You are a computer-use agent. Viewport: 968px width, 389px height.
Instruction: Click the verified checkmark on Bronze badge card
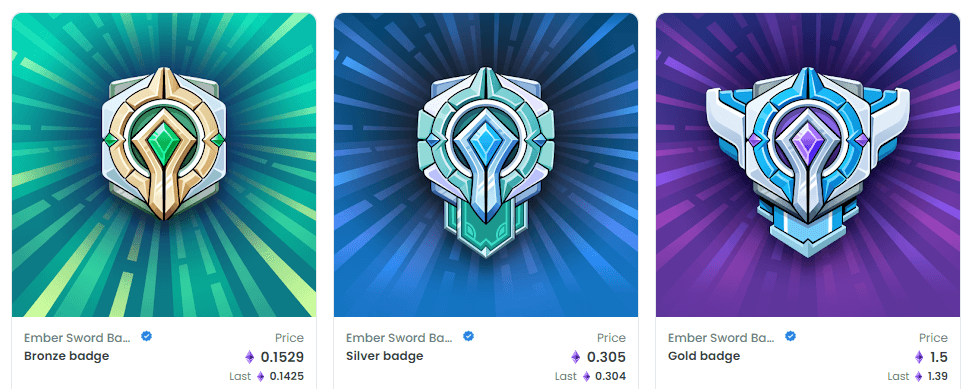click(146, 337)
